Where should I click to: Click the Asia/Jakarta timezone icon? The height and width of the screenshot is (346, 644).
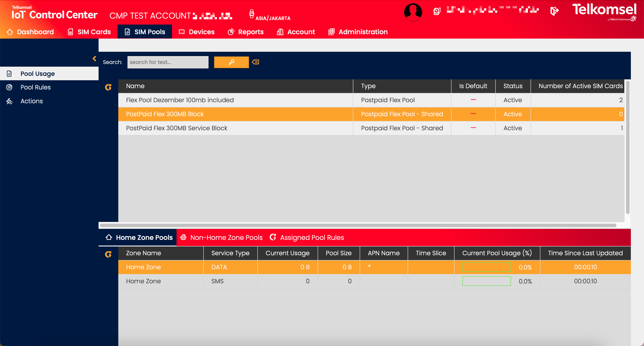tap(252, 14)
